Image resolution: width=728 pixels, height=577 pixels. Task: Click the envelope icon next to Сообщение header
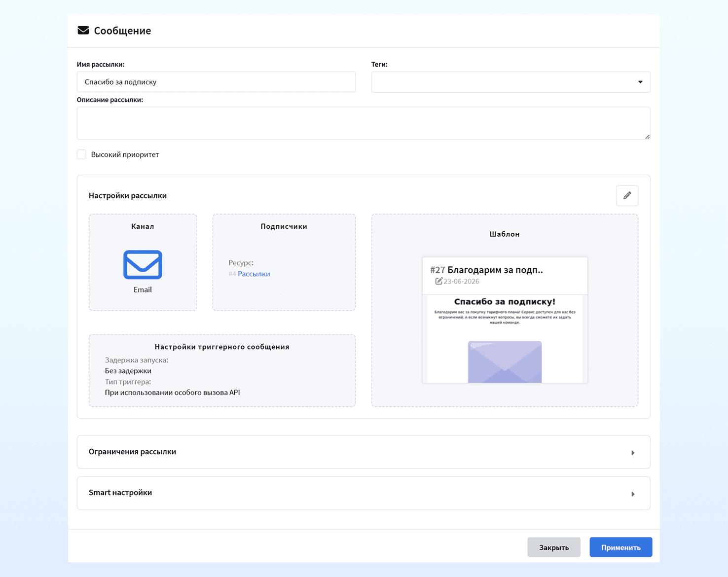pos(83,31)
